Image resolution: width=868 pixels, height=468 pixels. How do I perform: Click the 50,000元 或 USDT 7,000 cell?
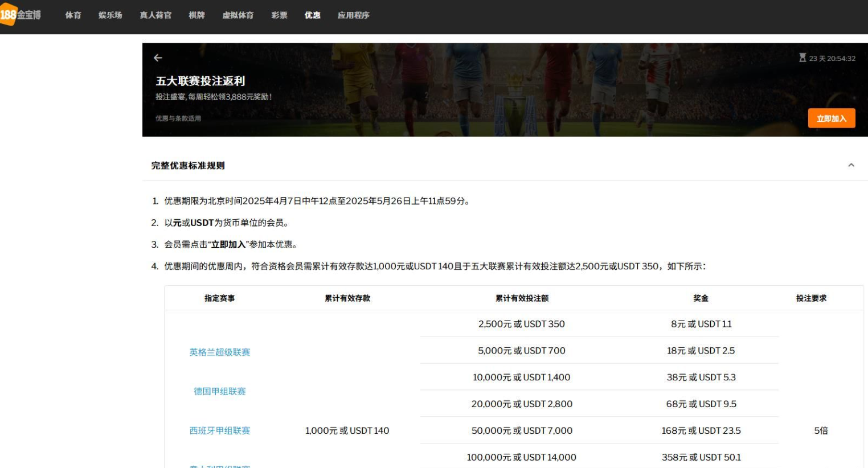click(522, 431)
